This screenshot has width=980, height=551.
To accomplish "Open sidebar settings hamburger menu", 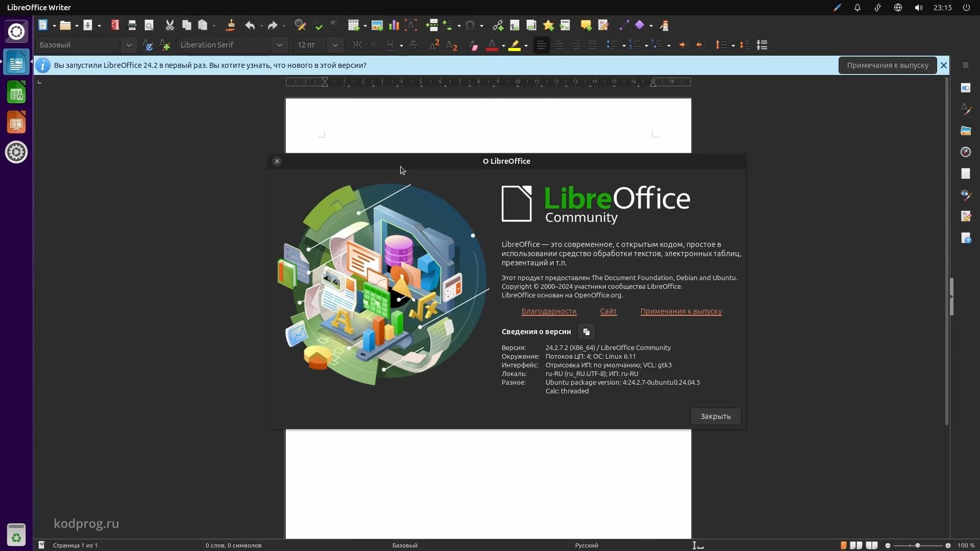I will click(x=965, y=65).
